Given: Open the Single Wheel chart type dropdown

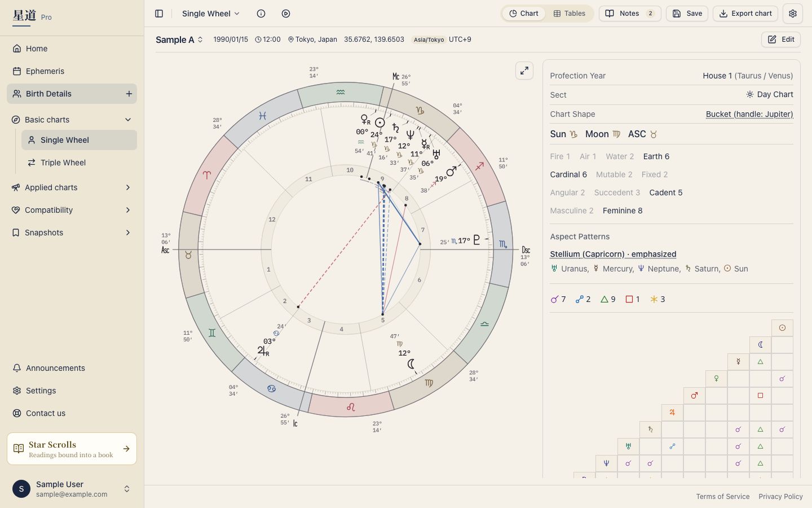Looking at the screenshot, I should pyautogui.click(x=211, y=14).
